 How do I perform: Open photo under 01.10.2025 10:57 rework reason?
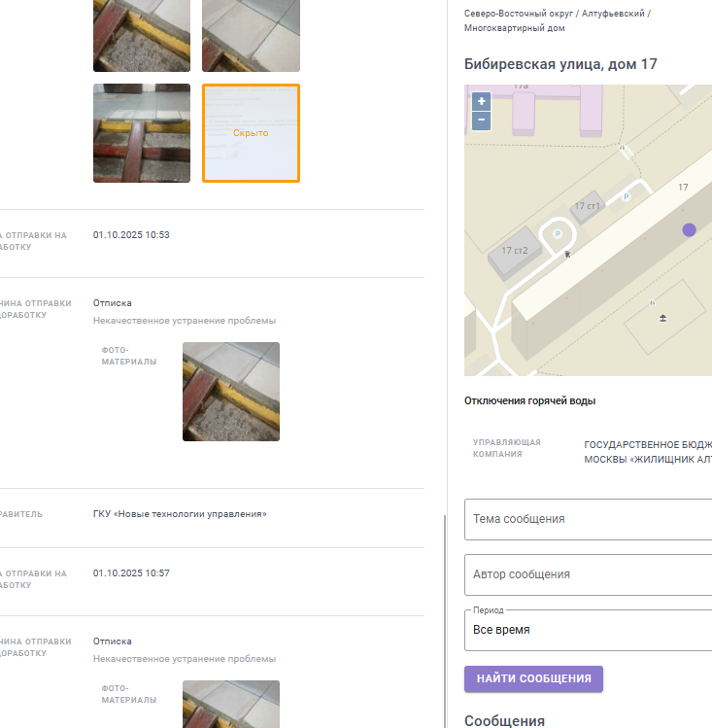231,704
